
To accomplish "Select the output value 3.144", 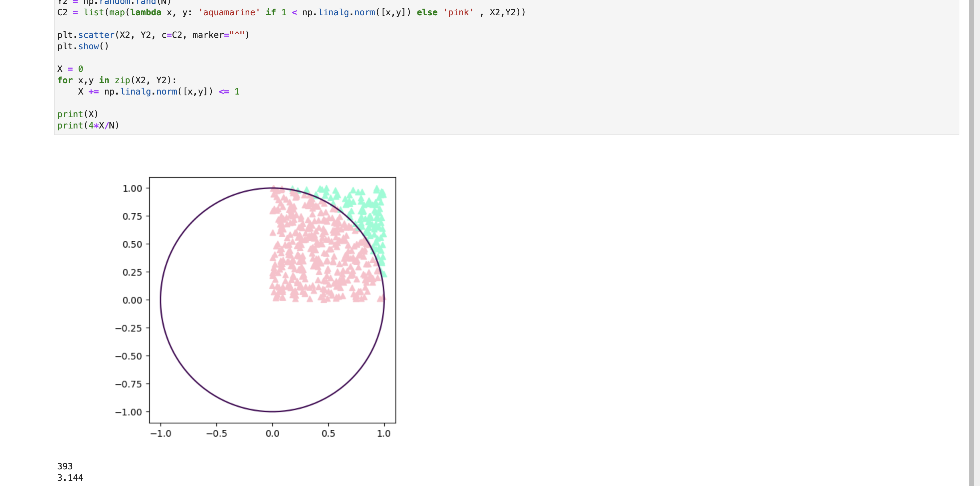I will point(70,478).
